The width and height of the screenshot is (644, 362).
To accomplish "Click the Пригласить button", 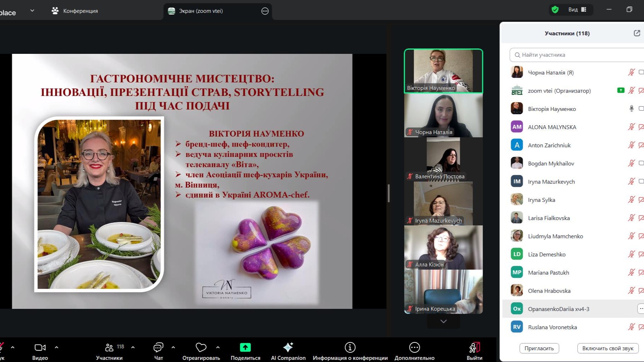I will tap(539, 348).
